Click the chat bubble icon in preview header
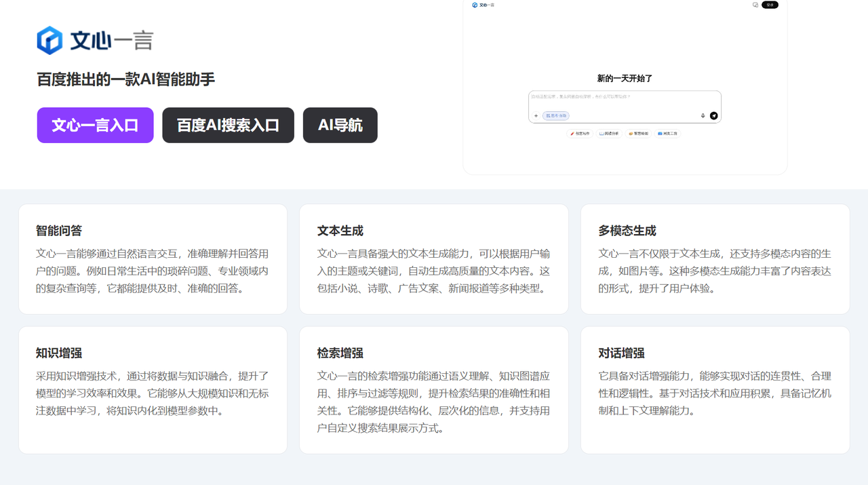 pyautogui.click(x=755, y=5)
